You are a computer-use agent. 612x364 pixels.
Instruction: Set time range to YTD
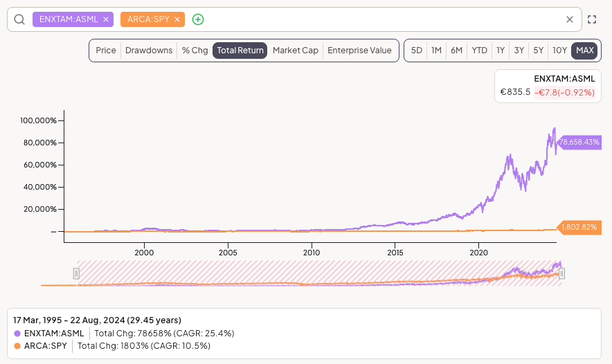pos(479,51)
